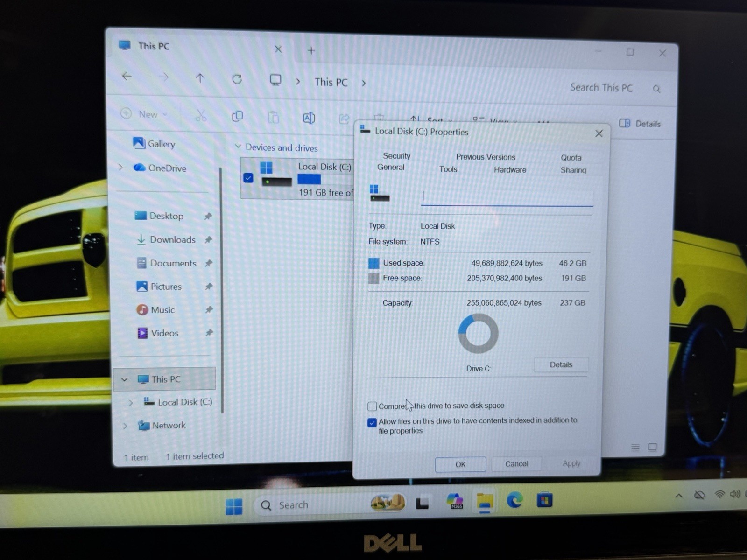Toggle the Details pane button
The image size is (747, 560).
tap(640, 124)
